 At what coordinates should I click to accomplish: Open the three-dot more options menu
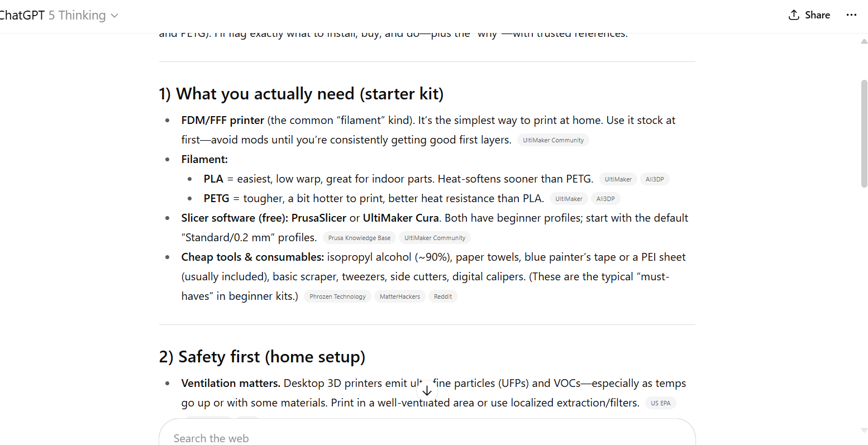[x=851, y=15]
